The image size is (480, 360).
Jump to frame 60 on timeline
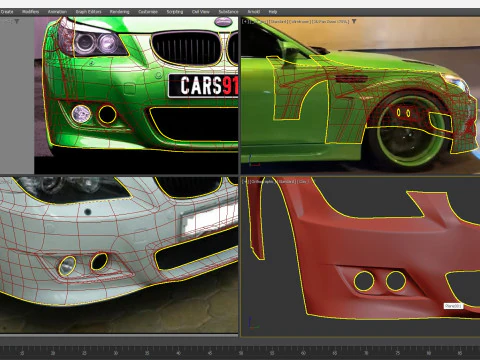click(303, 353)
